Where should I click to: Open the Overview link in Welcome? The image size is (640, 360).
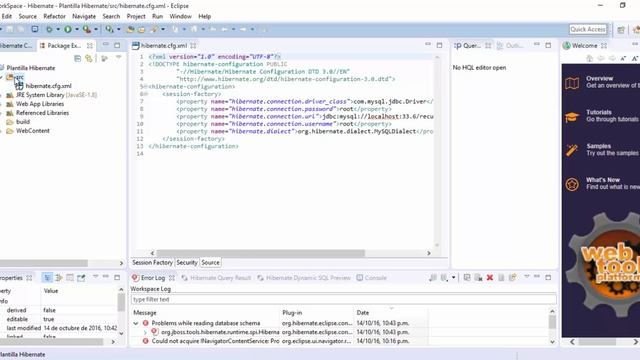(600, 78)
